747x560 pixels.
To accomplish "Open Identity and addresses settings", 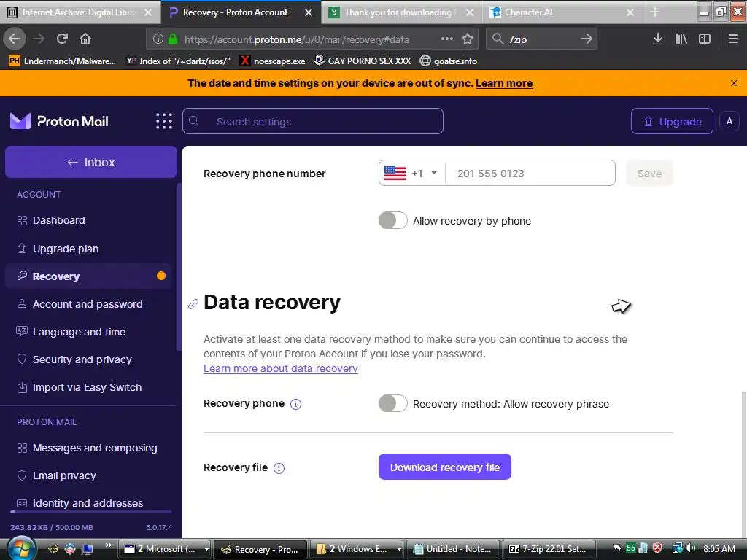I will [88, 503].
